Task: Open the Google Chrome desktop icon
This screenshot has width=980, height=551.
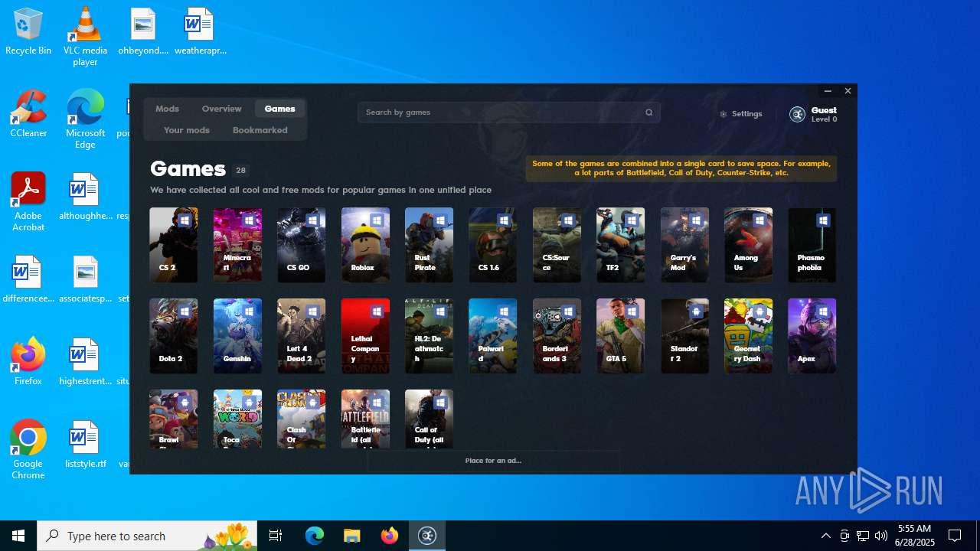Action: point(28,450)
